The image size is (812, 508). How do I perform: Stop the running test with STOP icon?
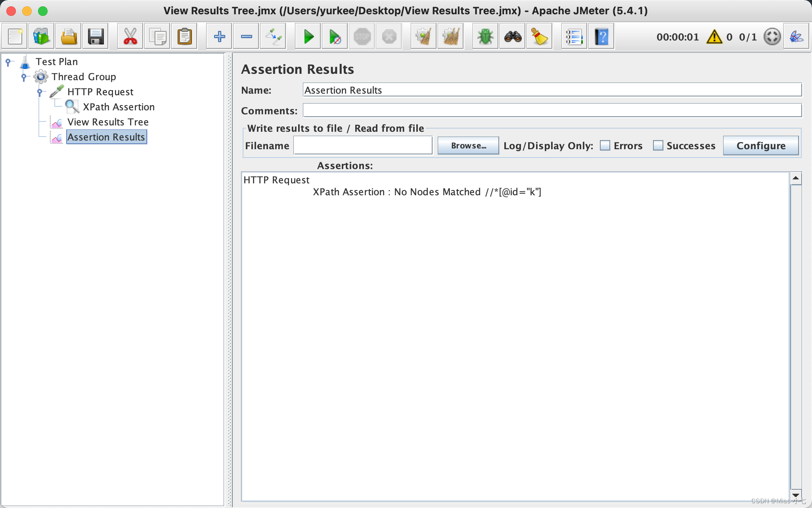click(362, 37)
